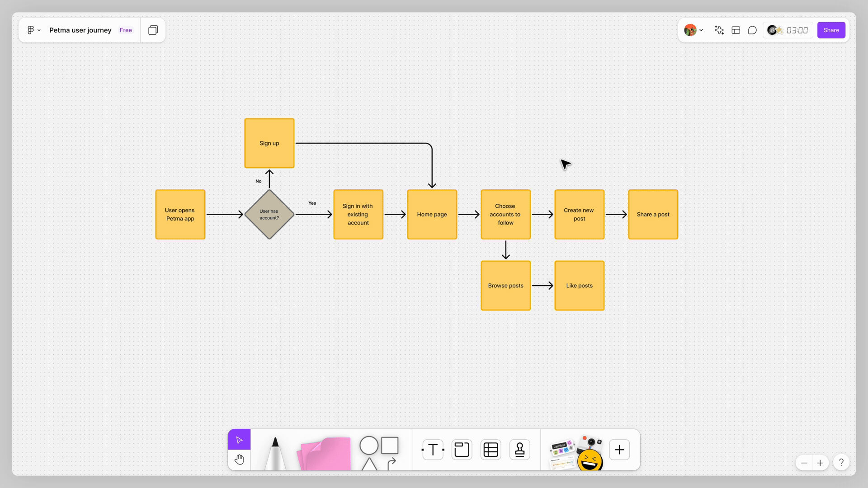Screen dimensions: 868x488
Task: Click the Share button
Action: 831,30
